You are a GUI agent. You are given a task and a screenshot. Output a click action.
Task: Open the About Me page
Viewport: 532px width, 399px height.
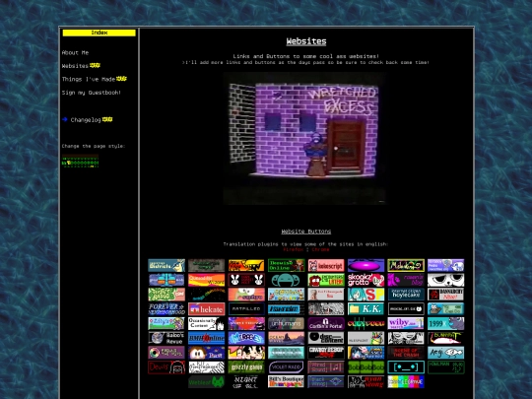(x=75, y=52)
